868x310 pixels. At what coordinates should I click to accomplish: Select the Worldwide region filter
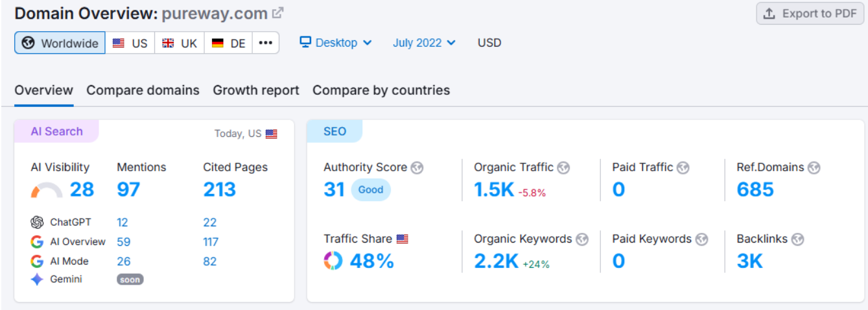click(x=60, y=43)
